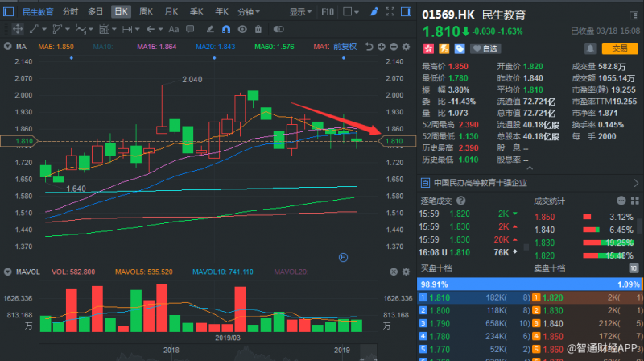The height and width of the screenshot is (361, 644).
Task: Click the 民生教育 stock name label
Action: tap(504, 15)
